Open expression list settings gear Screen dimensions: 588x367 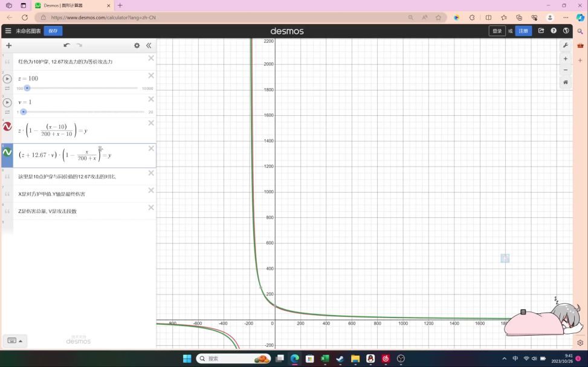[x=137, y=45]
